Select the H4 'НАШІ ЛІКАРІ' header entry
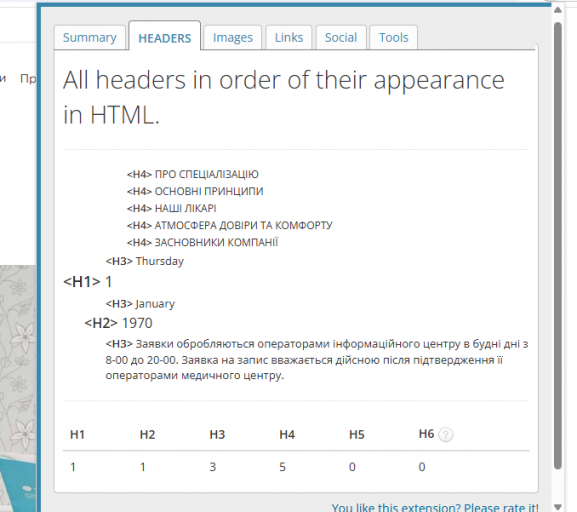Screen dimensions: 577x512 pyautogui.click(x=171, y=208)
